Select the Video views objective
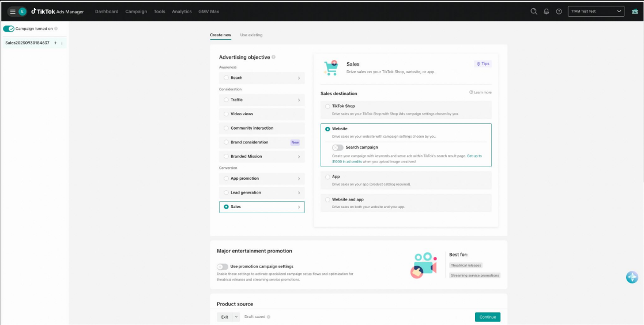This screenshot has height=325, width=644. 262,114
